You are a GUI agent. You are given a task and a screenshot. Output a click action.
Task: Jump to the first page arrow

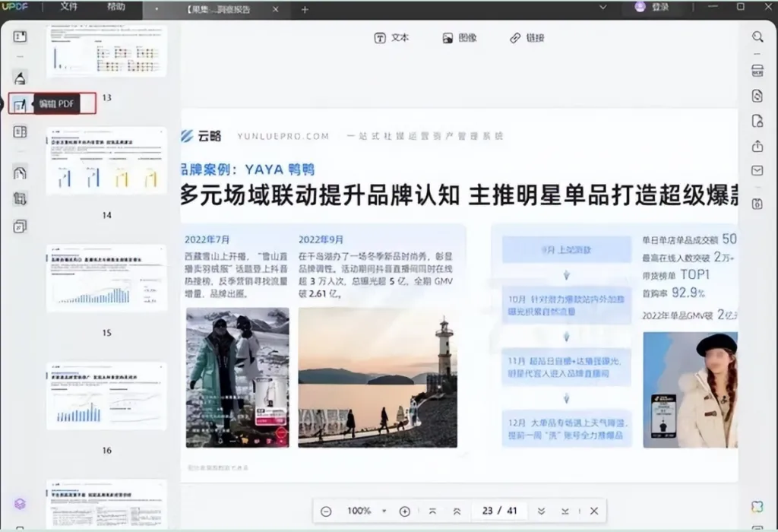[x=432, y=511]
